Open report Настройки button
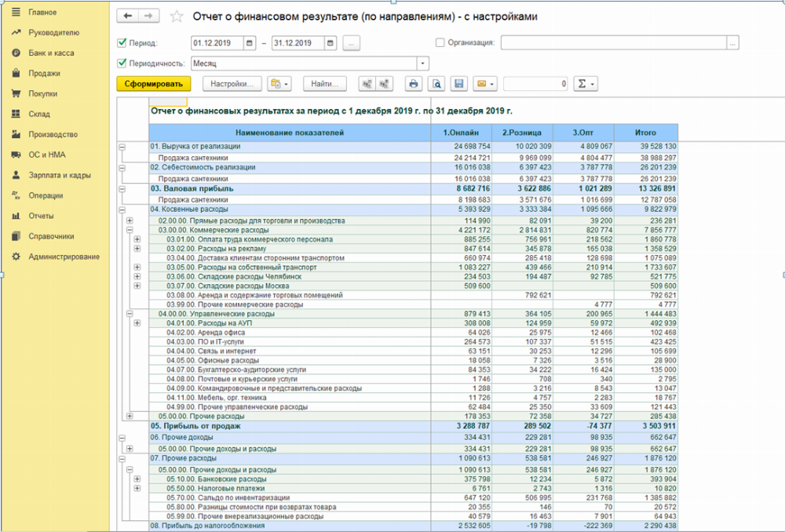Viewport: 785px width, 532px height. click(x=232, y=83)
